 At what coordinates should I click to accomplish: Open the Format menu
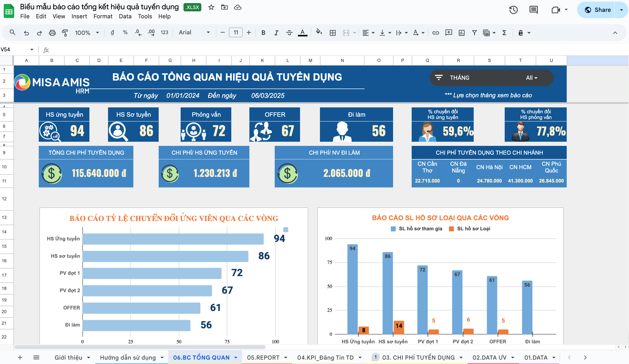point(103,16)
